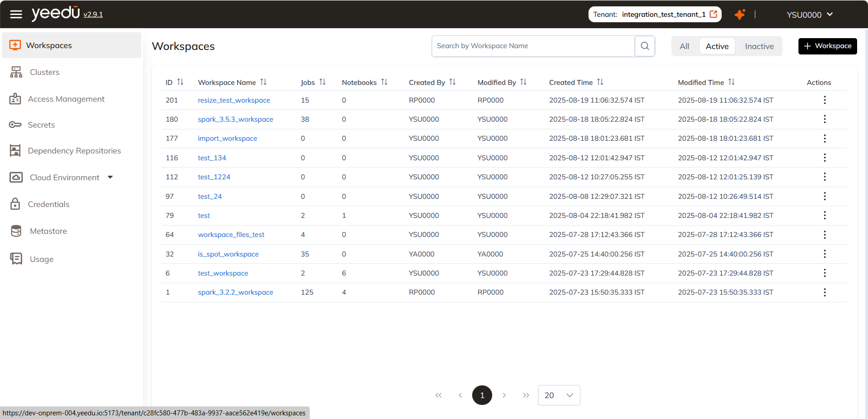Image resolution: width=868 pixels, height=419 pixels.
Task: Create a new workspace with the Workspace button
Action: [827, 46]
